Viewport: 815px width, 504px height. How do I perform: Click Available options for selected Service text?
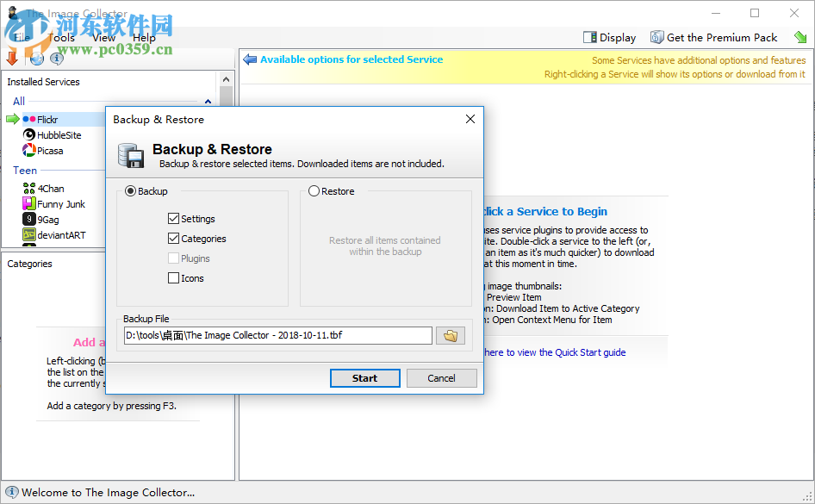coord(352,59)
